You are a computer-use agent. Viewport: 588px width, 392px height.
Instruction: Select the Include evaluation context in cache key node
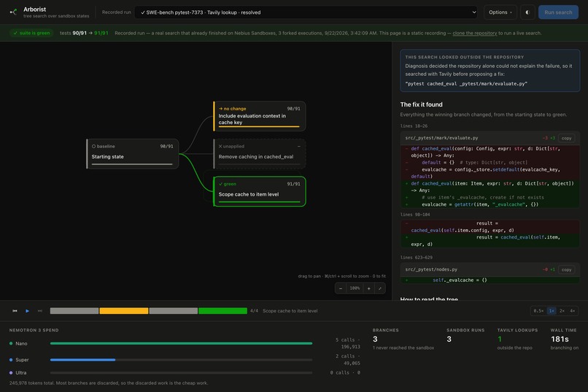(x=260, y=116)
